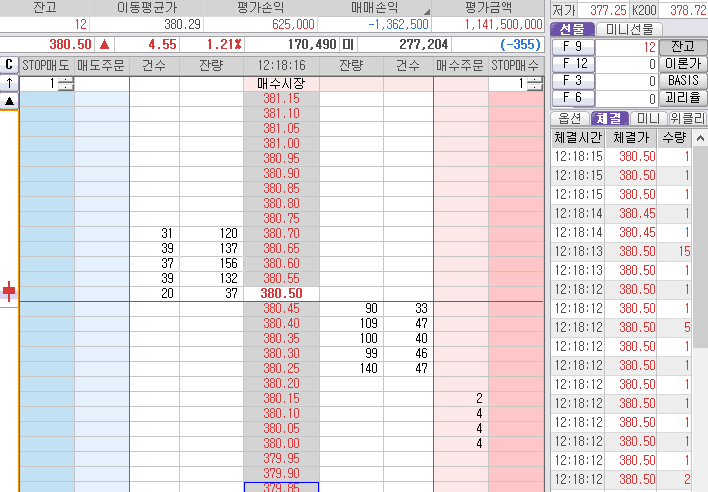Image resolution: width=708 pixels, height=492 pixels.
Task: Click the 381.15 price cell
Action: pos(281,98)
